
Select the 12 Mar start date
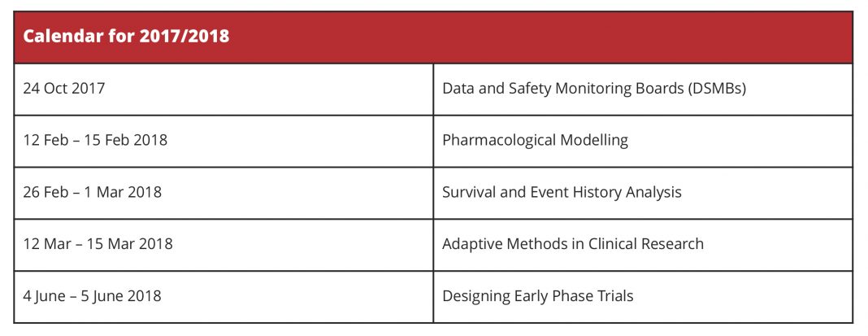(x=47, y=244)
